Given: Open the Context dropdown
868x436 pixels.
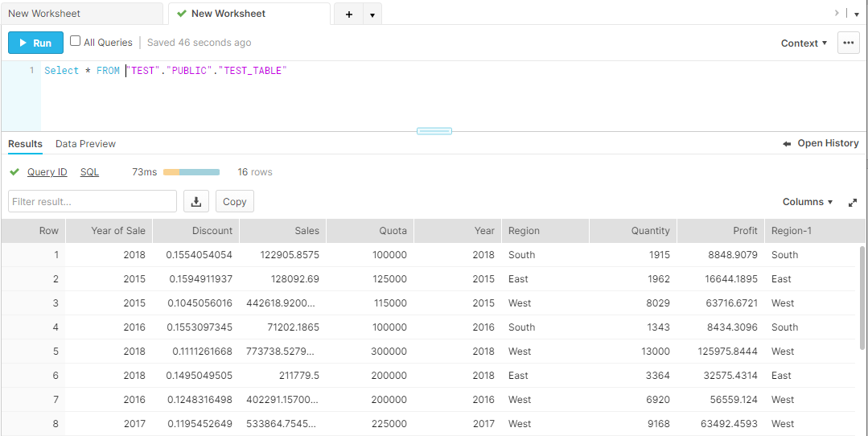Looking at the screenshot, I should [804, 43].
